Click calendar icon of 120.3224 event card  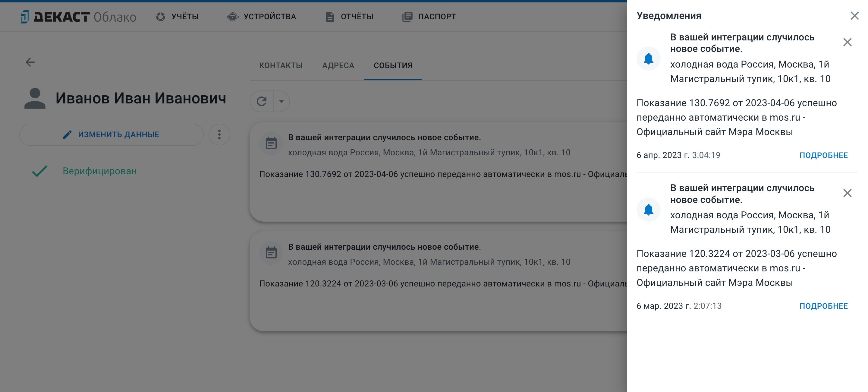271,253
